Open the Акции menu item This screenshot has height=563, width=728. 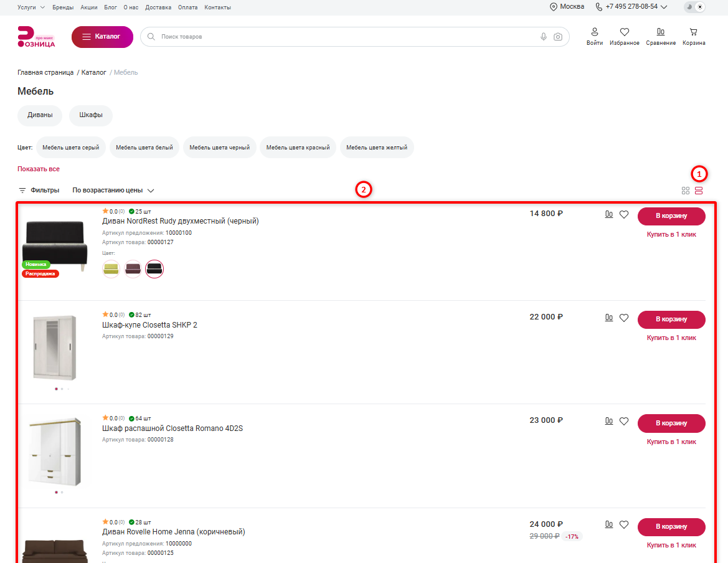pyautogui.click(x=88, y=7)
